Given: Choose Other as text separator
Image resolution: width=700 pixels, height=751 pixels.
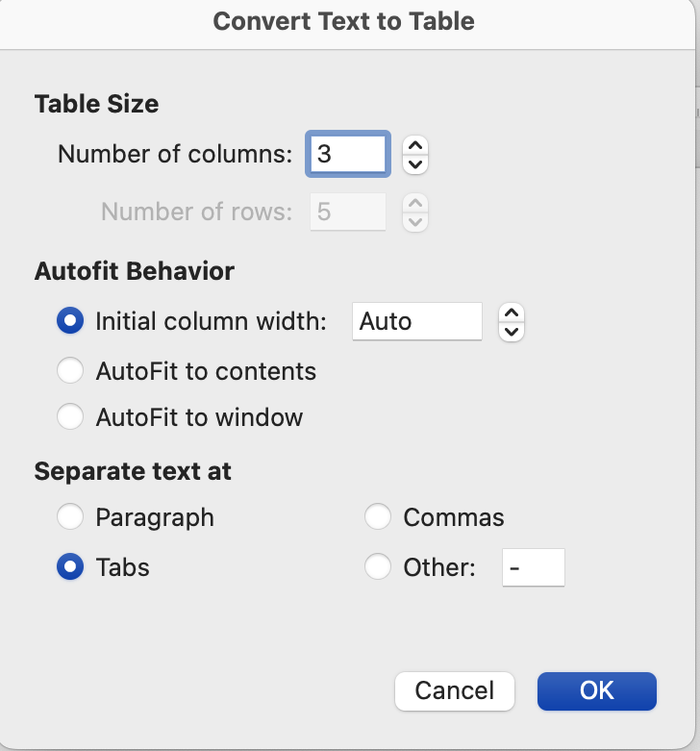Looking at the screenshot, I should [x=378, y=566].
